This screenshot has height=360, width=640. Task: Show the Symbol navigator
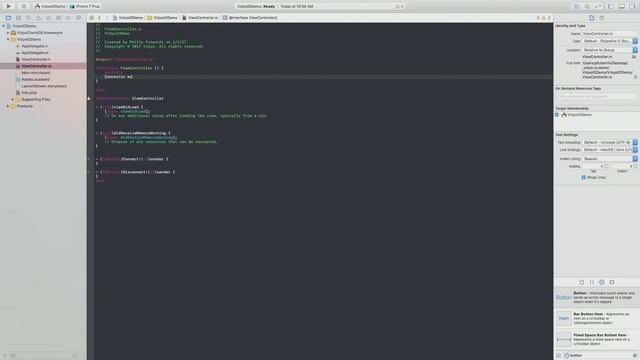[x=18, y=18]
